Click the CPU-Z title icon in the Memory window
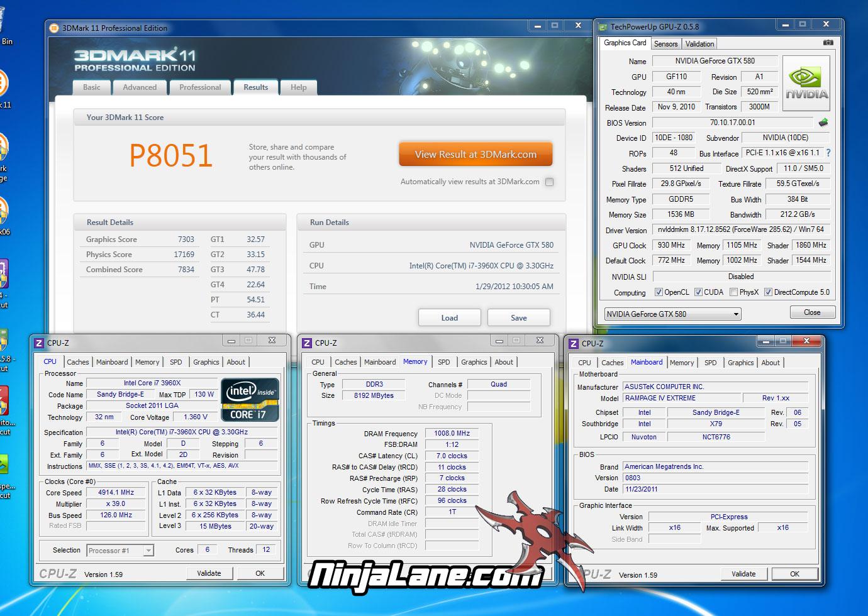The width and height of the screenshot is (868, 616). pyautogui.click(x=307, y=343)
